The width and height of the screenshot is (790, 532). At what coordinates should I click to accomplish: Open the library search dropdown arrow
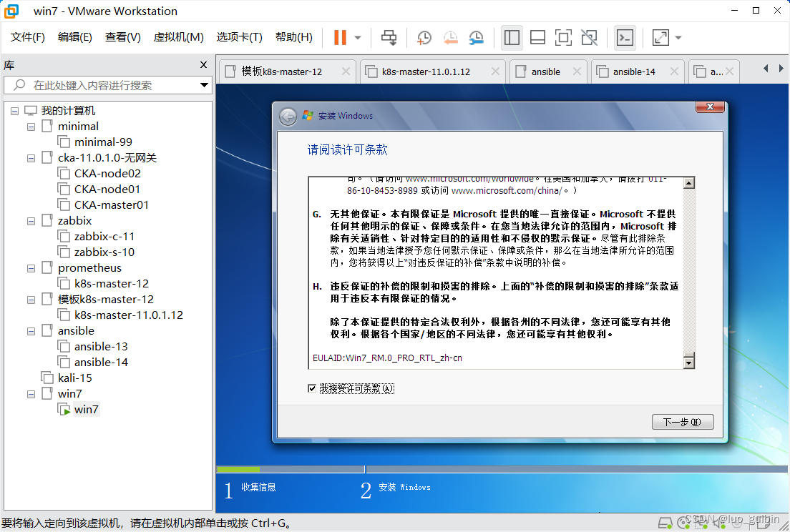[x=204, y=85]
